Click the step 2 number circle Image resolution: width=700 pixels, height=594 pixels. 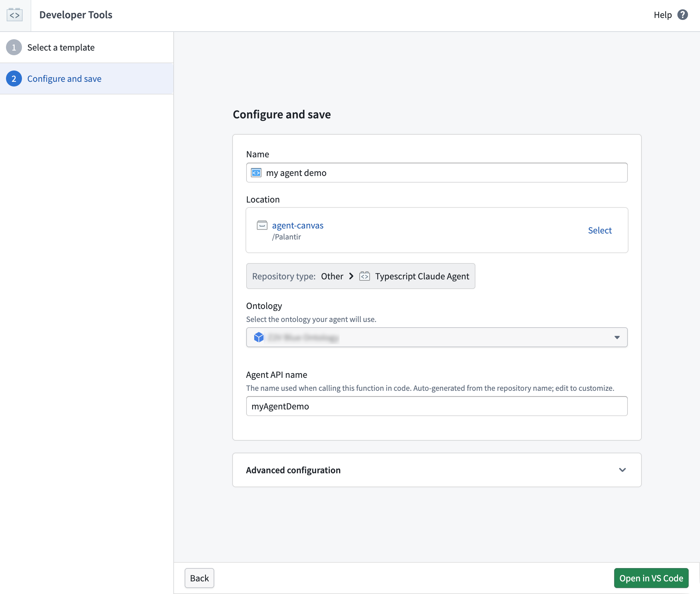[x=14, y=79]
